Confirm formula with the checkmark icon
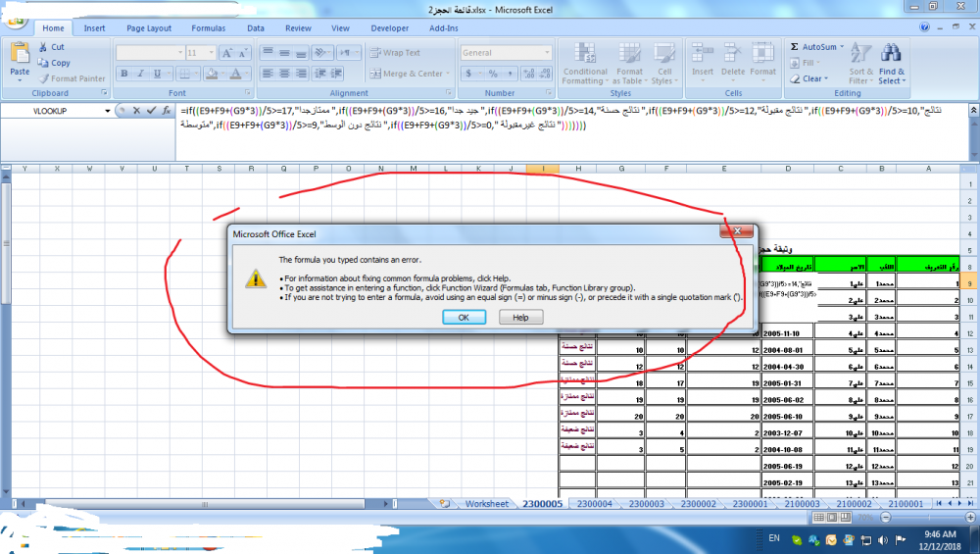Image resolution: width=980 pixels, height=554 pixels. [151, 111]
